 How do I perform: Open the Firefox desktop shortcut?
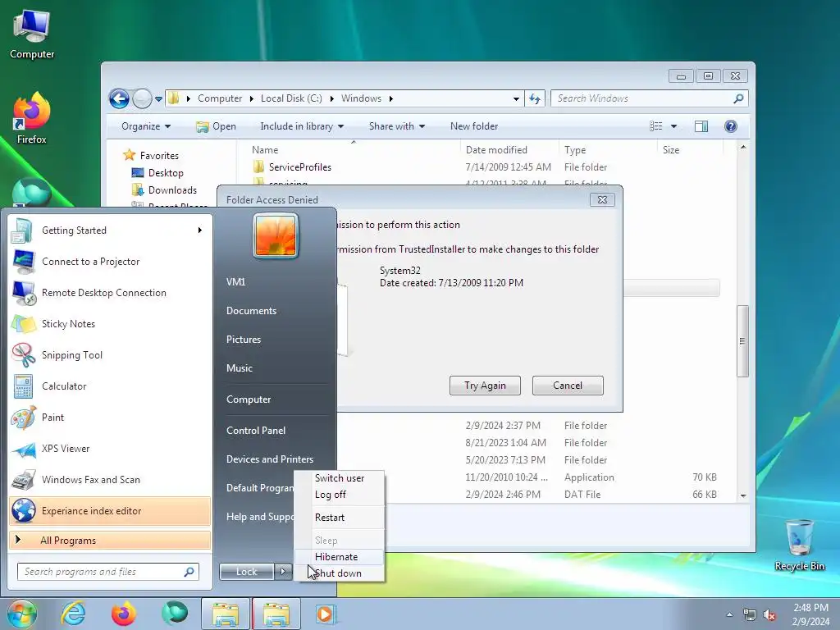(x=32, y=118)
